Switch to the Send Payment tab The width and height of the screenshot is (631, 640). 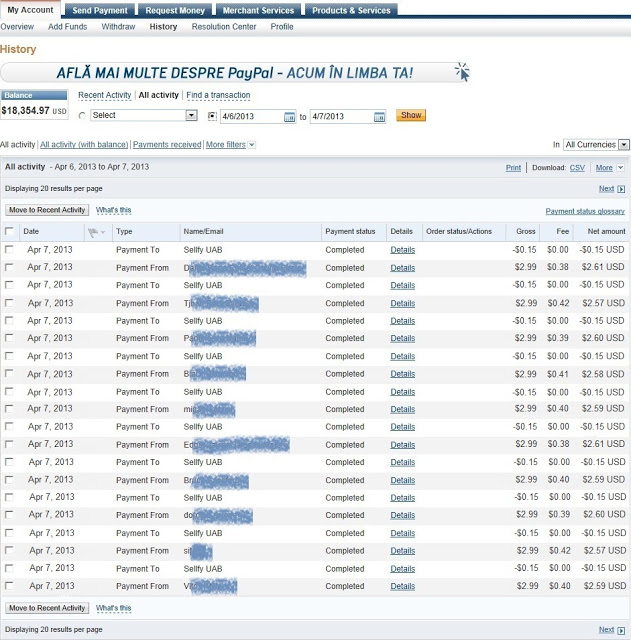pos(100,10)
